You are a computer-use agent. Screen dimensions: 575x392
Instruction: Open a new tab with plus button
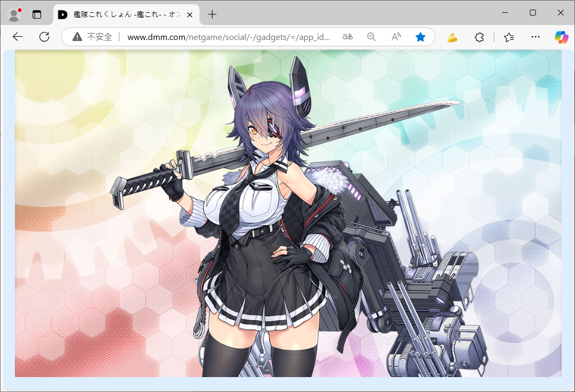[212, 15]
